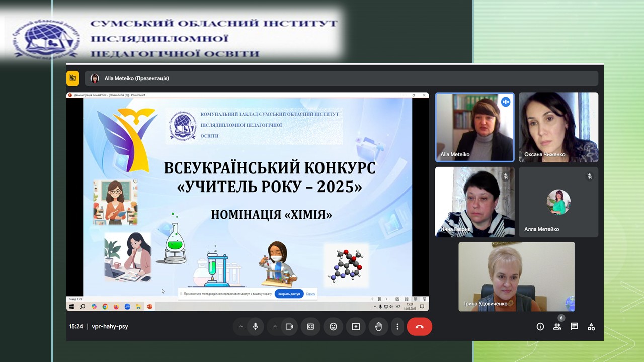The image size is (644, 362).
Task: Go to next slide arrow in PowerPoint
Action: point(386,299)
